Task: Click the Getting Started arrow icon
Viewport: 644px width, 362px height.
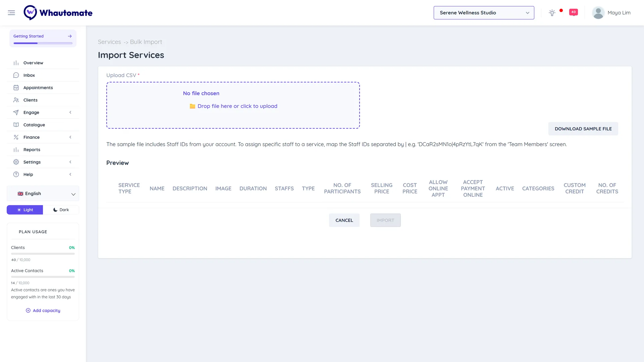Action: coord(70,36)
